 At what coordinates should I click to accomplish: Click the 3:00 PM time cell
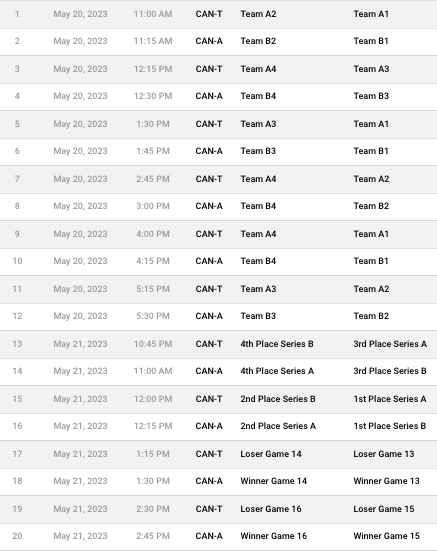coord(153,206)
